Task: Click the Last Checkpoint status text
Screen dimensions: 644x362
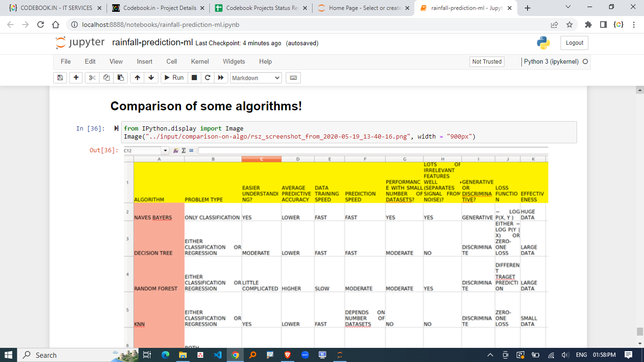Action: click(x=238, y=43)
